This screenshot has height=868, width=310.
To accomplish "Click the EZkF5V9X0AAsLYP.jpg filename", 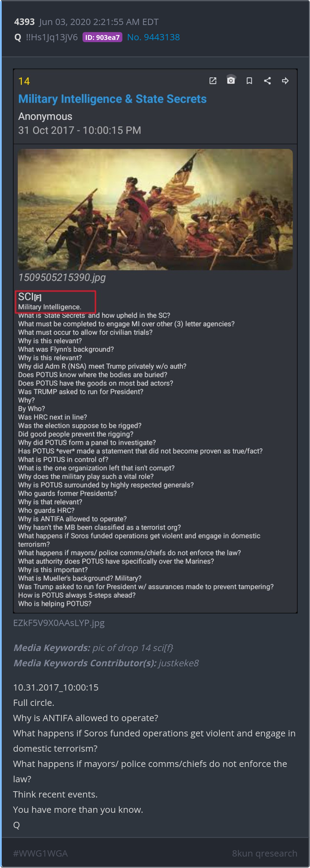I will pyautogui.click(x=59, y=623).
